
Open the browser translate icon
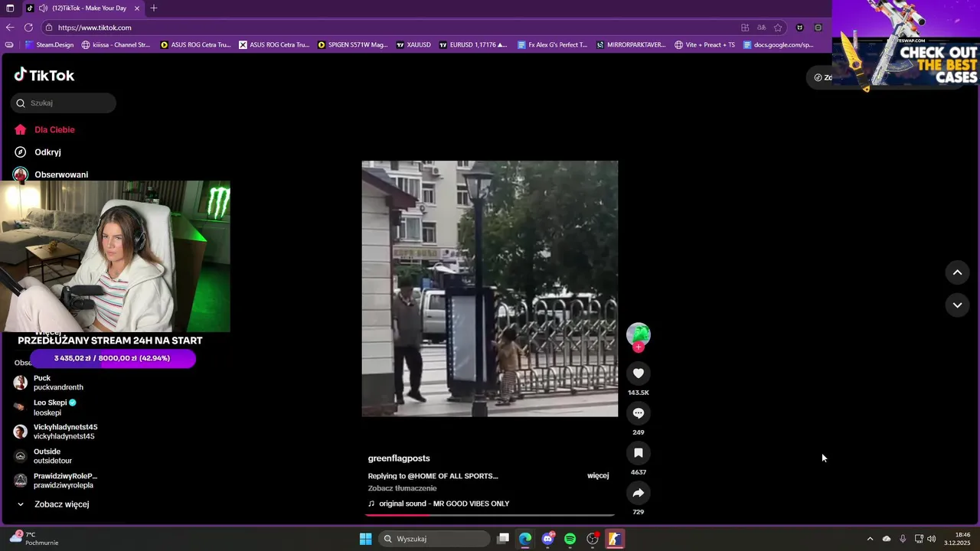point(761,28)
